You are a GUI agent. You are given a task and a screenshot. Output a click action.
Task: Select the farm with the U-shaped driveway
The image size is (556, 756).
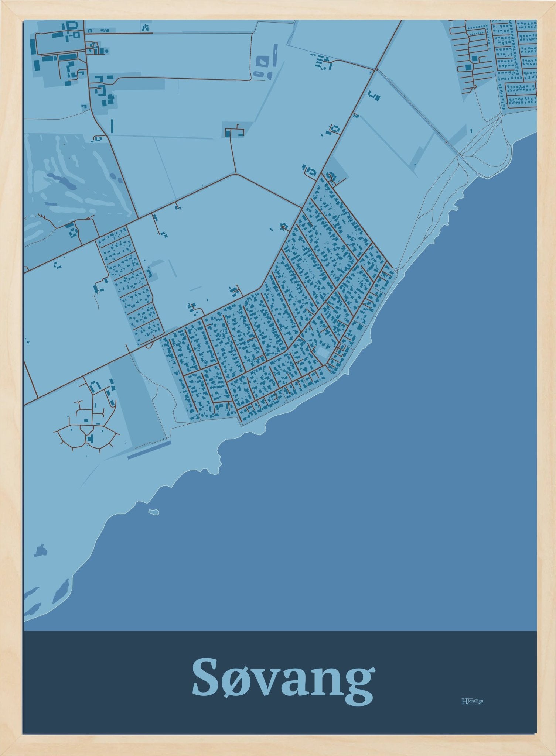(235, 131)
